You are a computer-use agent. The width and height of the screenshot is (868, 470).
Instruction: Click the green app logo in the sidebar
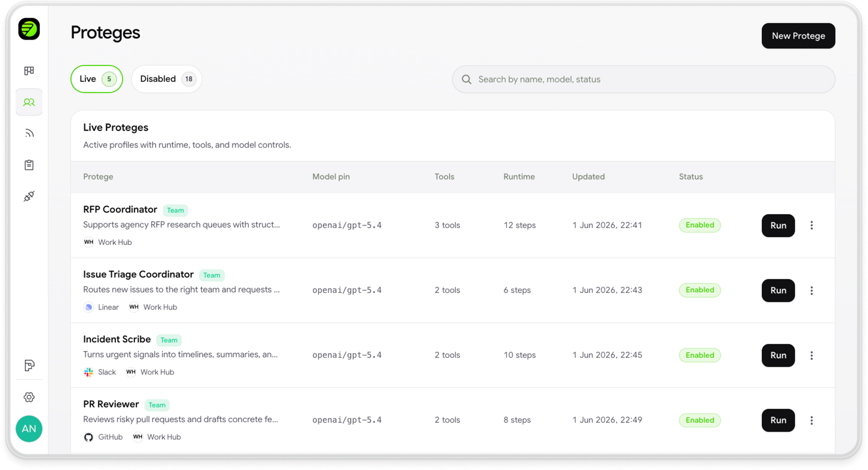(x=29, y=29)
